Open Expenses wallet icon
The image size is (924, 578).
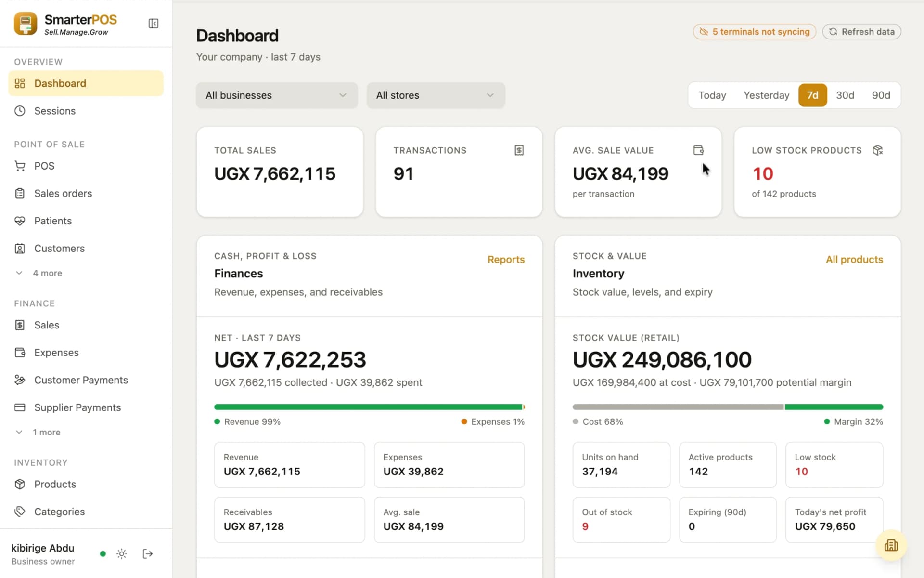(20, 353)
